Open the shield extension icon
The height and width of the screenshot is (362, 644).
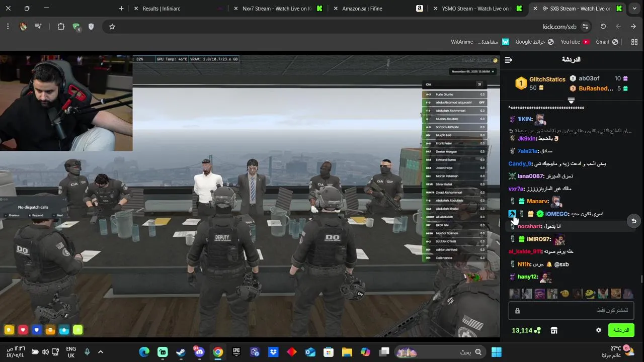point(91,27)
